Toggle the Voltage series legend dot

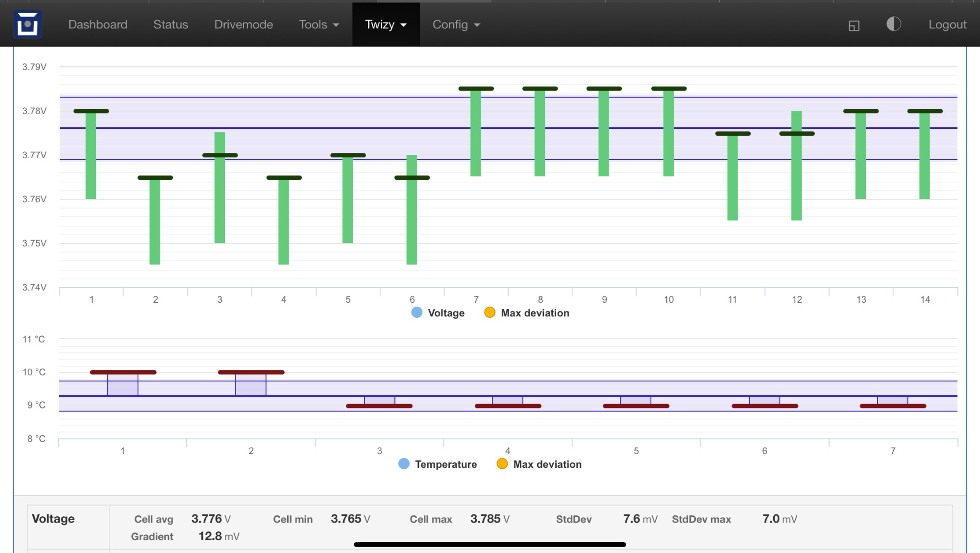click(x=416, y=313)
